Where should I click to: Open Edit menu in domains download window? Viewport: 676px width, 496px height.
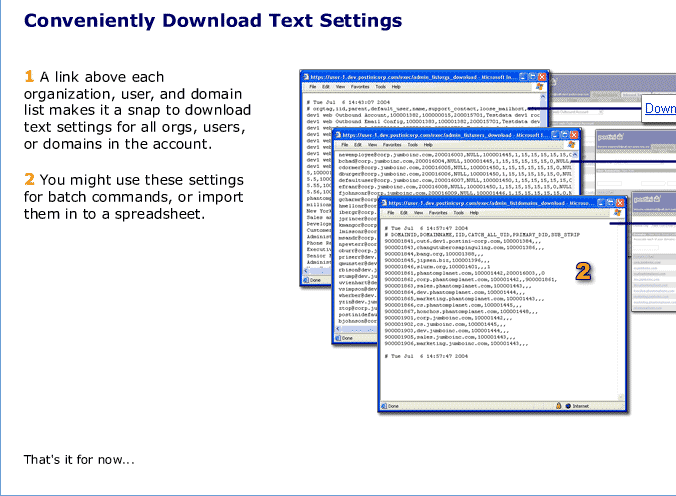[404, 213]
